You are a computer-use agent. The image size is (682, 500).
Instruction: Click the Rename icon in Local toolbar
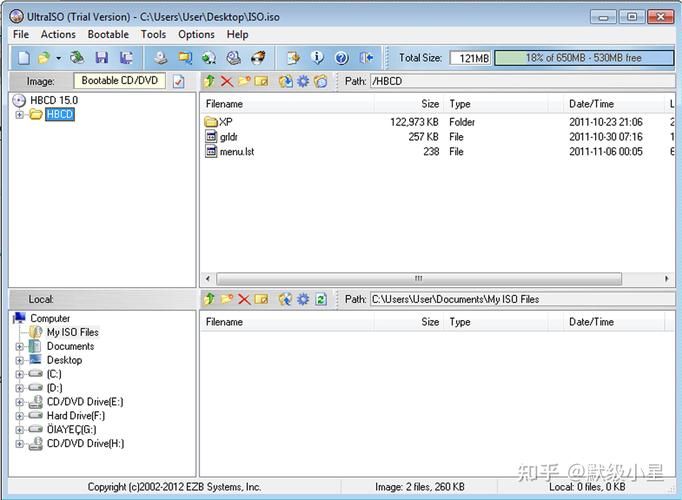261,299
